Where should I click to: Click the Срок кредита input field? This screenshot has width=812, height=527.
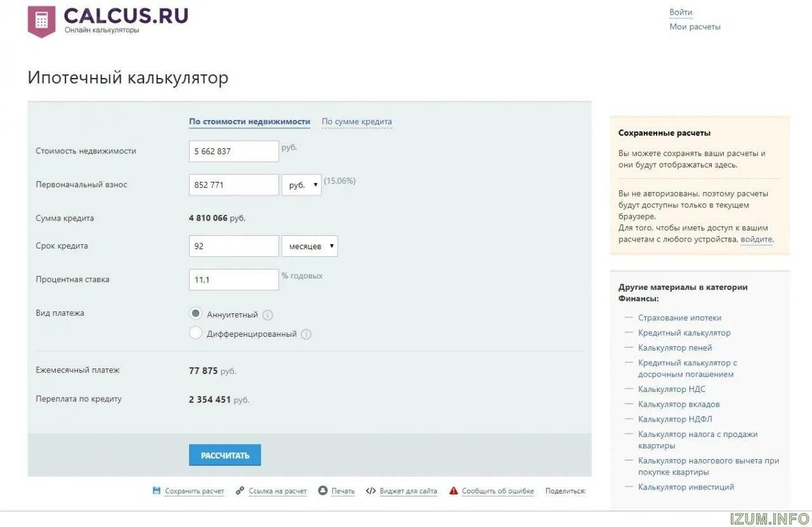pos(234,246)
